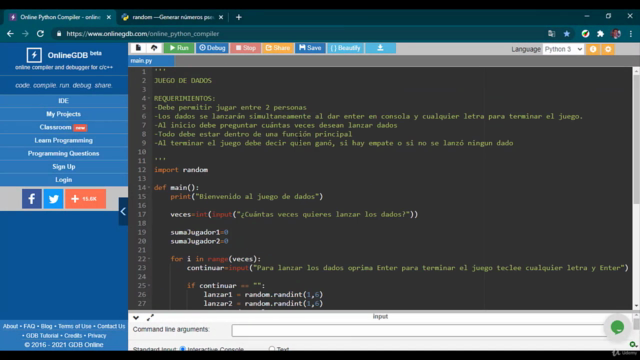This screenshot has width=640, height=360.
Task: Open Privacy footer link
Action: pyautogui.click(x=97, y=336)
